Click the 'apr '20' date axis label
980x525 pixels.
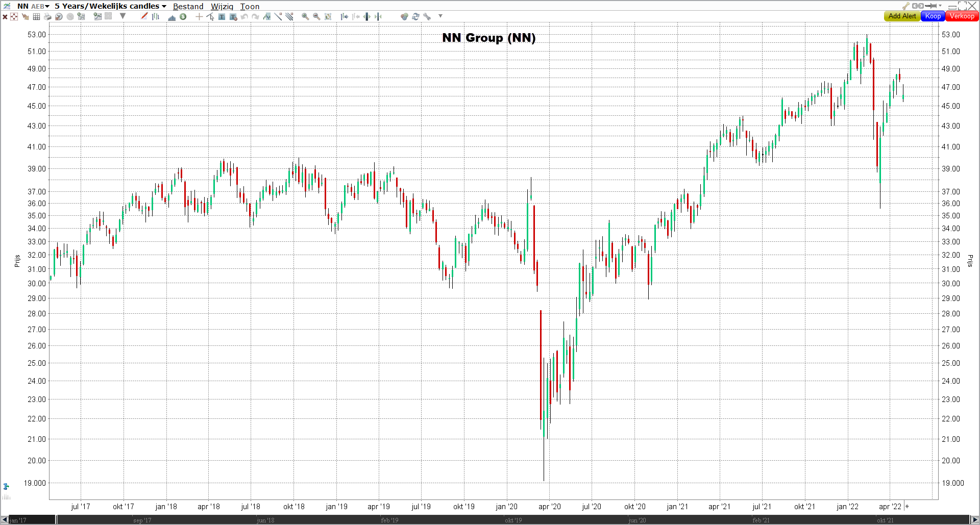pos(549,507)
